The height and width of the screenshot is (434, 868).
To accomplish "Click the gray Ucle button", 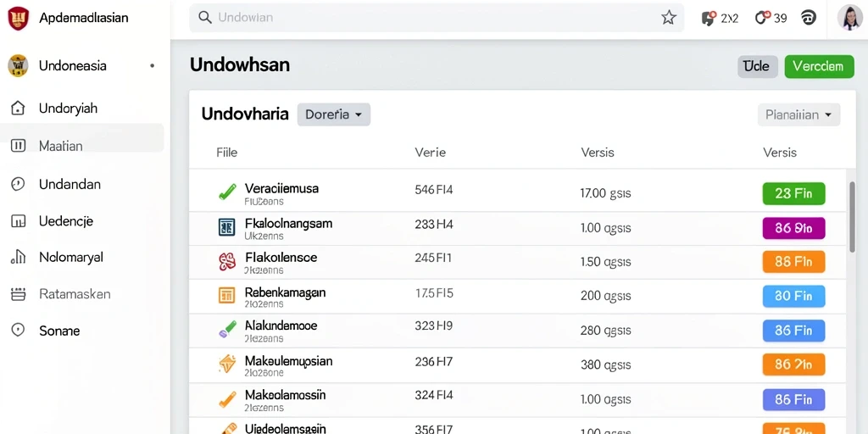I will point(758,66).
